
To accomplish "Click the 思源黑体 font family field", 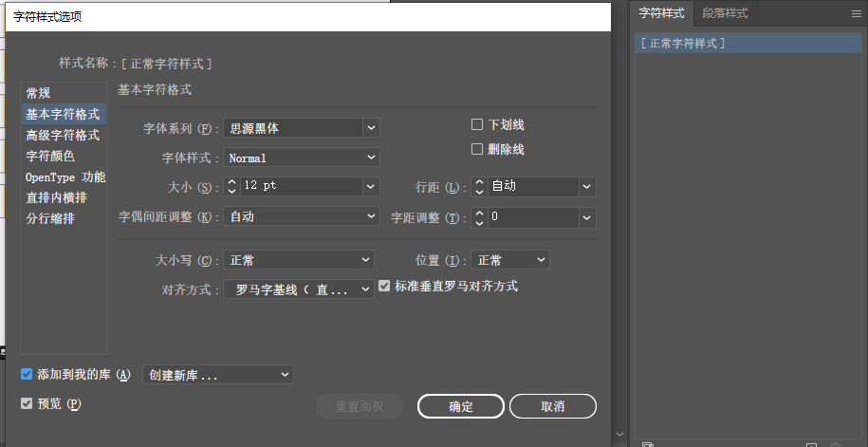I will [293, 128].
